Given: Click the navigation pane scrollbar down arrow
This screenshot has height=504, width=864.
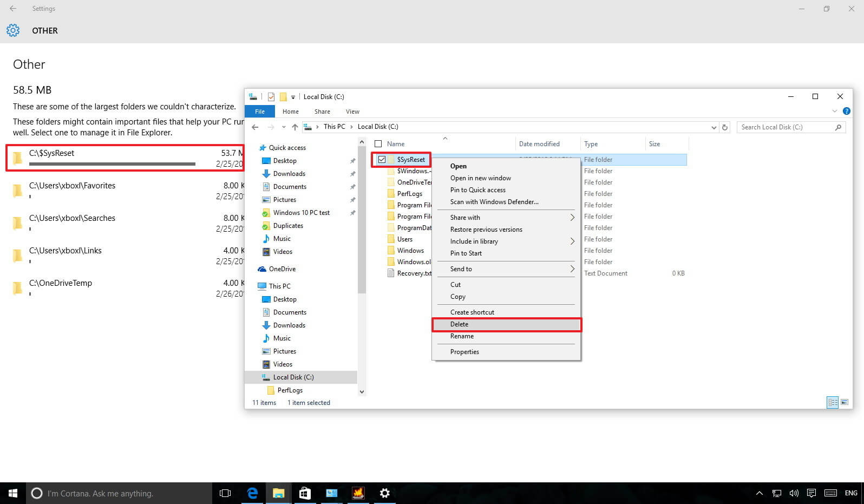Looking at the screenshot, I should (x=362, y=391).
